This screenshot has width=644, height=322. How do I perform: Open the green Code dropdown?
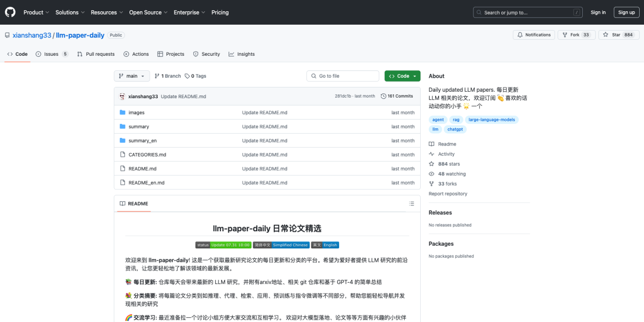[402, 76]
